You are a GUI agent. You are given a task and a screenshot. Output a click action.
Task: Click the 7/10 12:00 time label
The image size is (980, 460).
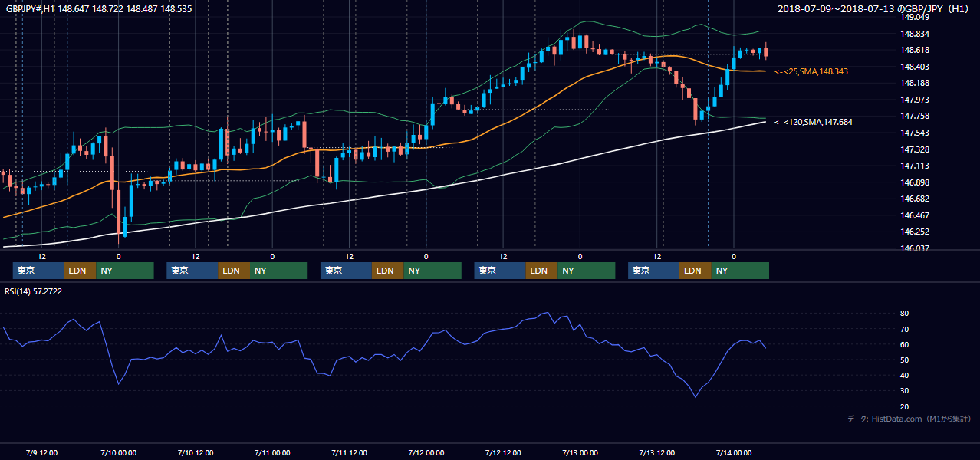click(196, 452)
